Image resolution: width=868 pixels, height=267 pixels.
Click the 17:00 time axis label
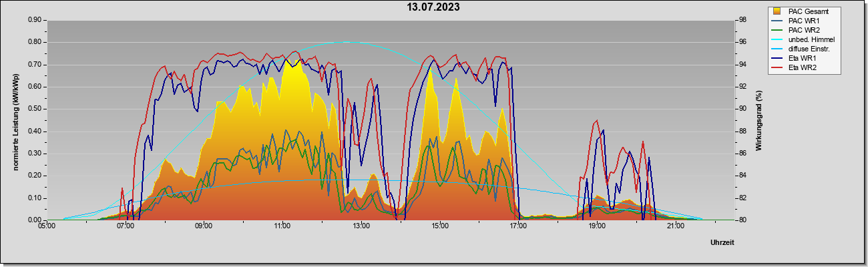pyautogui.click(x=518, y=227)
